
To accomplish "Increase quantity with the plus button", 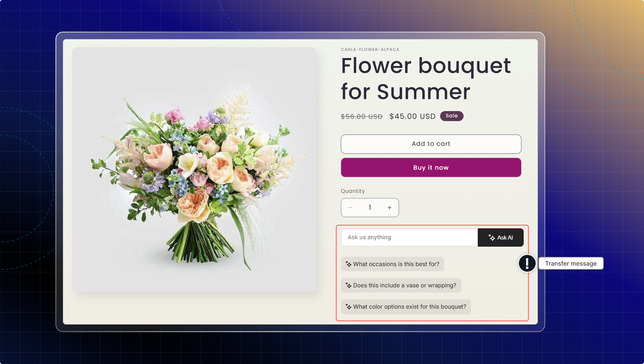I will (389, 208).
